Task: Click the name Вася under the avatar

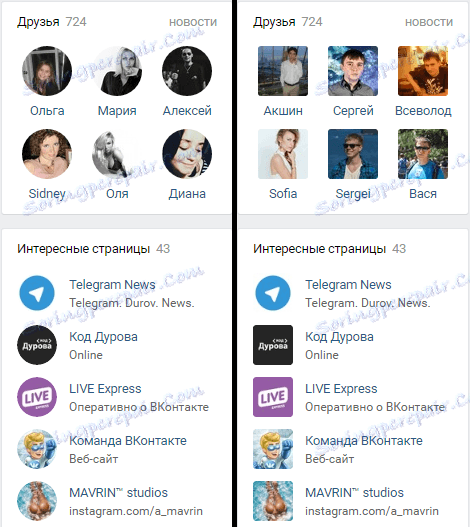Action: click(x=423, y=194)
